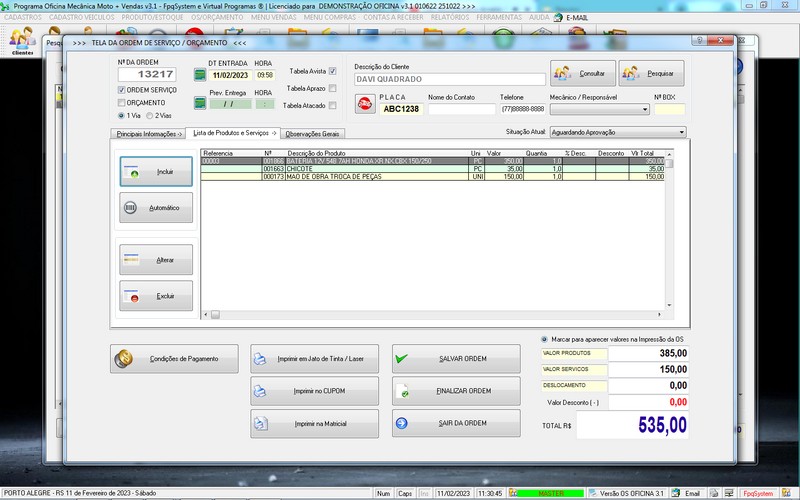Click the Email entry in the status bar
Screen dimensions: 800x500
(x=687, y=493)
